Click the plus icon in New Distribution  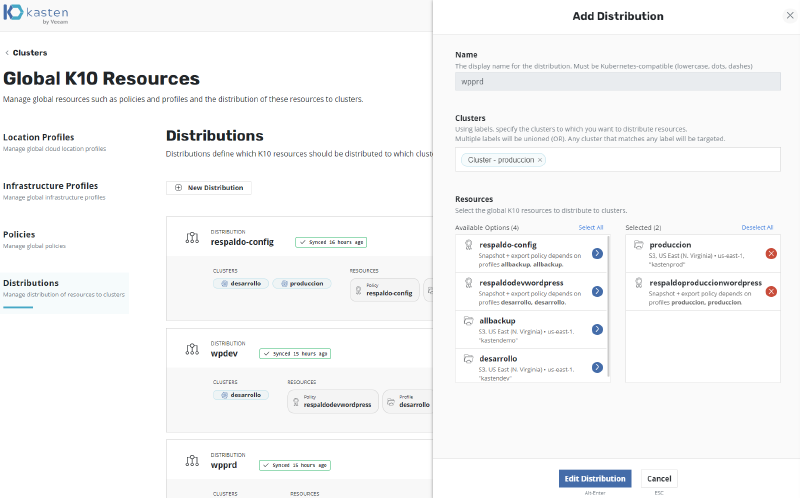click(179, 188)
